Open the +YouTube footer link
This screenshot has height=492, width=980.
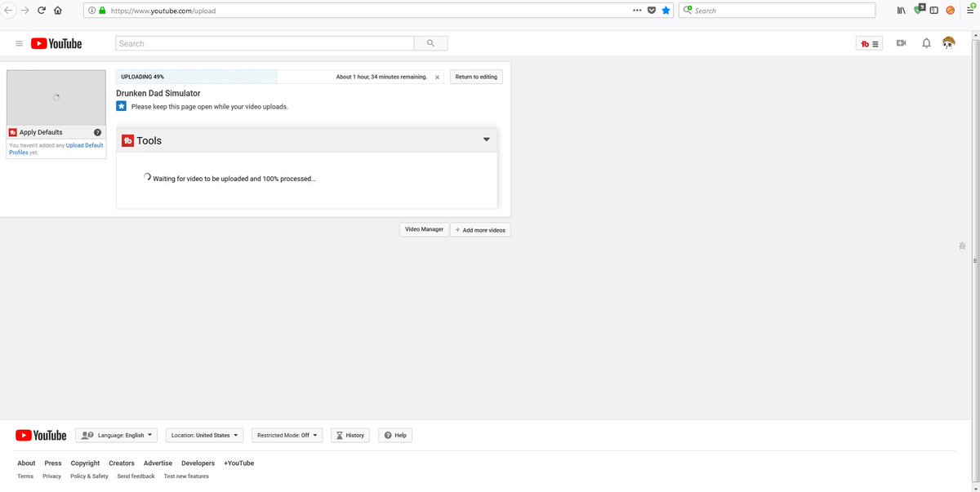[238, 463]
